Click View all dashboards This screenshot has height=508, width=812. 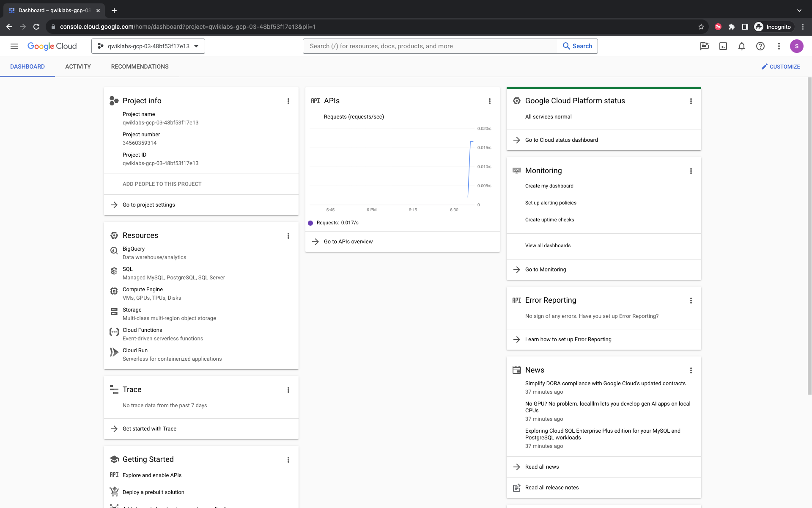tap(548, 246)
